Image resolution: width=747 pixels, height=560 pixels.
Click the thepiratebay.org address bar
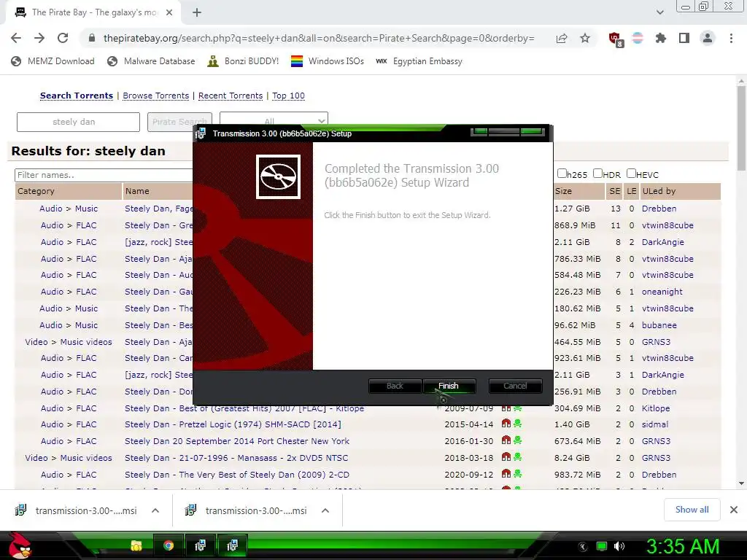[319, 38]
